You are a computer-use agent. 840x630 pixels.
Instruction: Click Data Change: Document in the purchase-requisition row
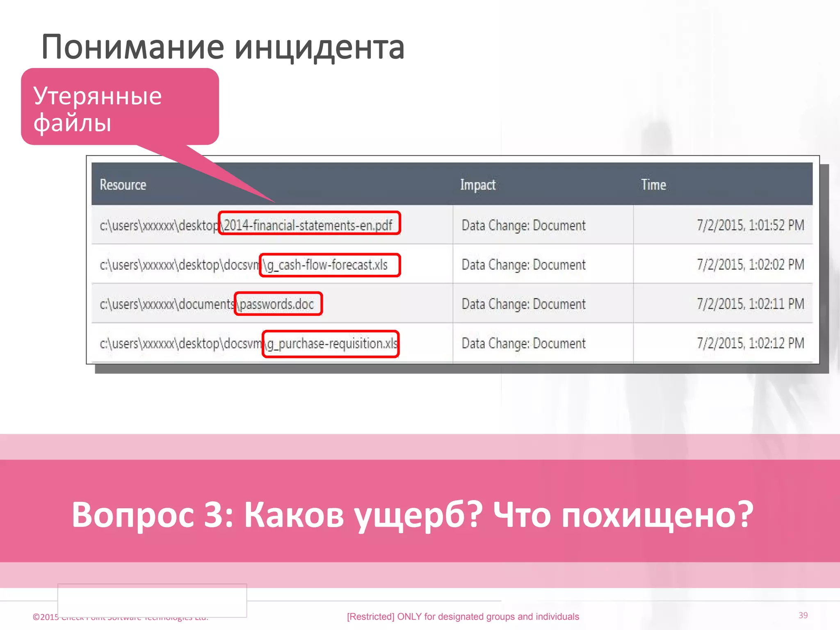point(524,343)
